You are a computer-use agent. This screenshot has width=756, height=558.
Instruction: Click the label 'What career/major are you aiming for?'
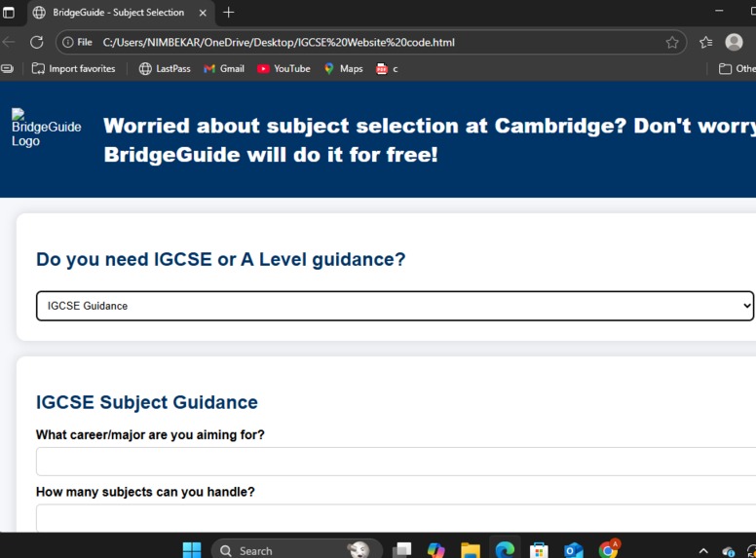(150, 435)
